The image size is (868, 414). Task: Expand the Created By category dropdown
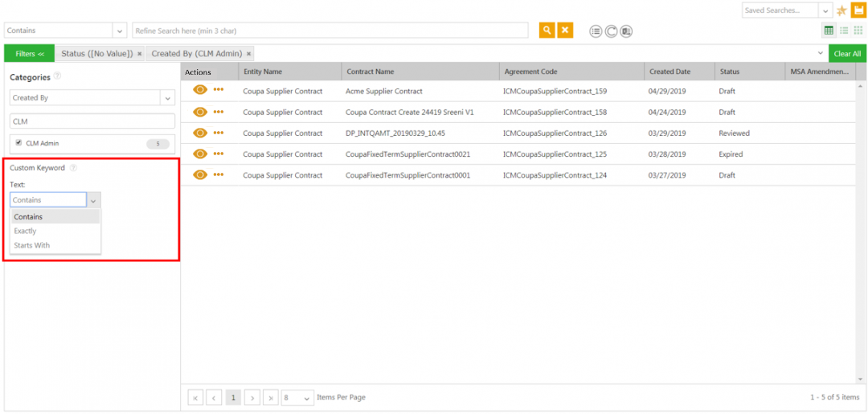click(167, 98)
